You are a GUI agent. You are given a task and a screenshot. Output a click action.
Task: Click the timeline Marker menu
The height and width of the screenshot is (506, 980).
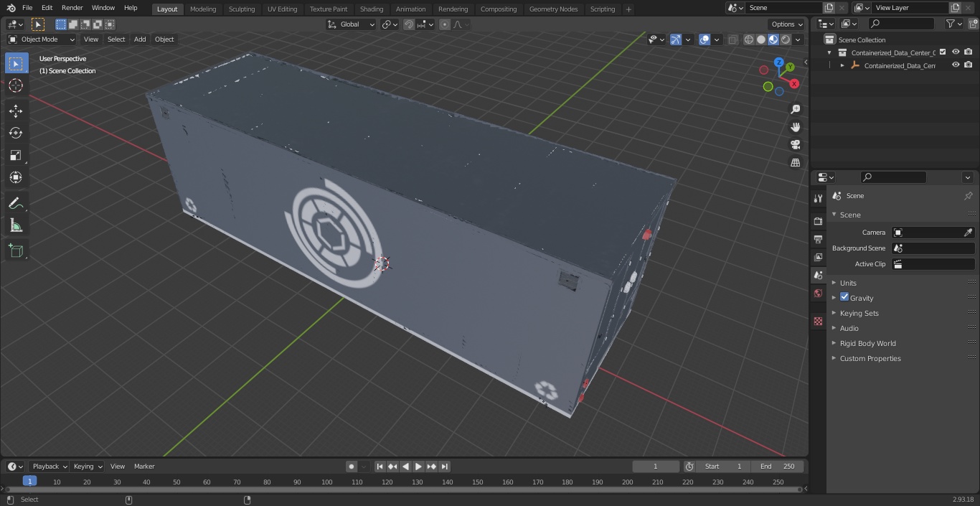pos(144,467)
